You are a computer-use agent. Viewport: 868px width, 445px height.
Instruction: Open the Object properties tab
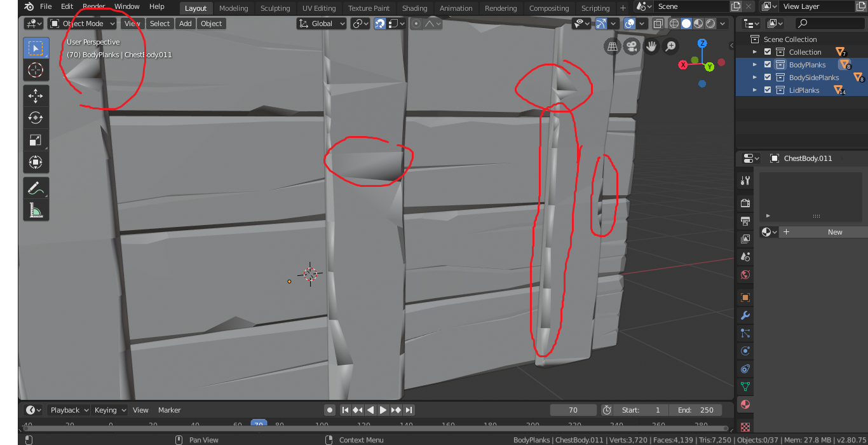pyautogui.click(x=745, y=298)
